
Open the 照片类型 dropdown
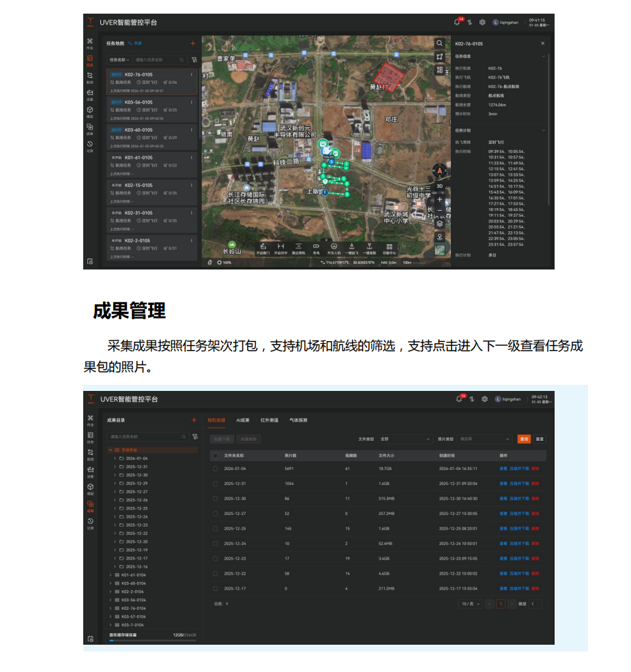pyautogui.click(x=484, y=439)
